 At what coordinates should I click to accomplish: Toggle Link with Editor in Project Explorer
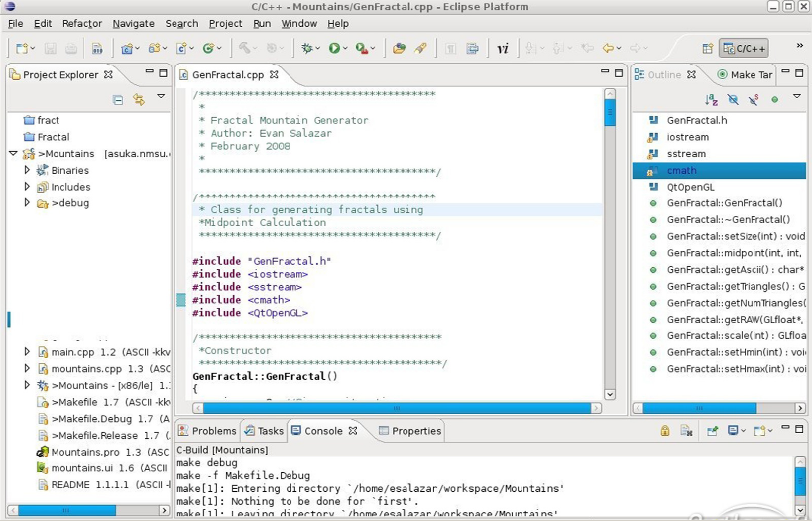[x=139, y=99]
